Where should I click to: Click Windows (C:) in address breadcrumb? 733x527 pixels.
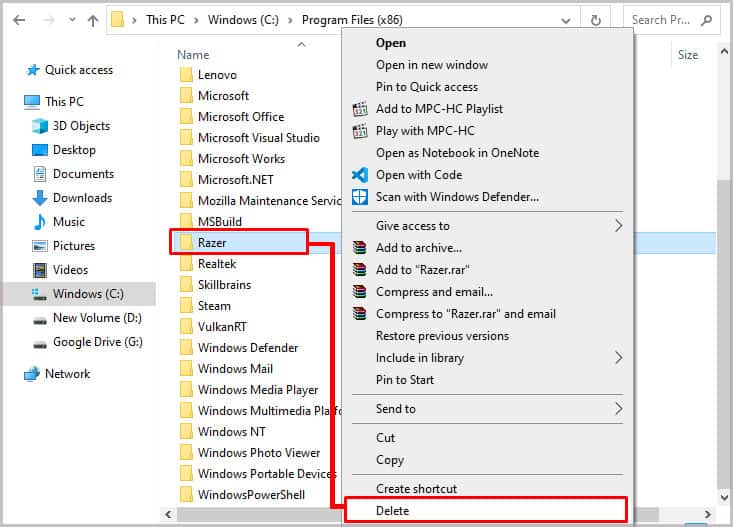pos(243,20)
